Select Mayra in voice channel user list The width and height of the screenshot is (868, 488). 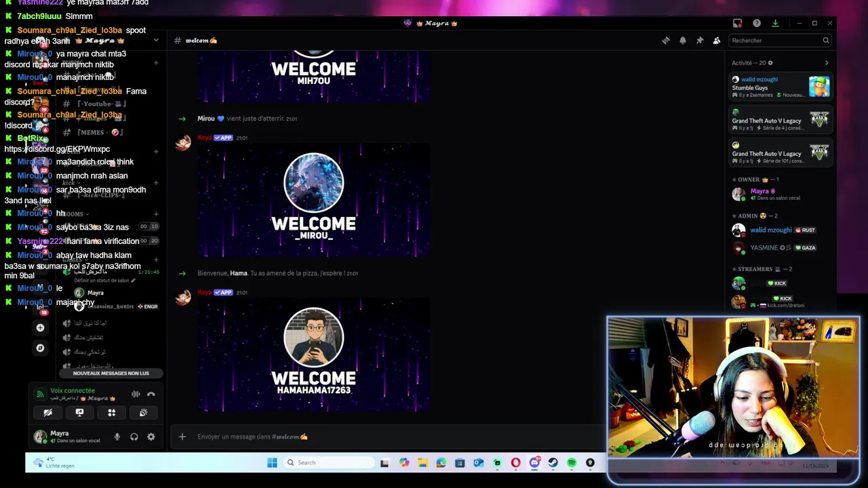[95, 293]
